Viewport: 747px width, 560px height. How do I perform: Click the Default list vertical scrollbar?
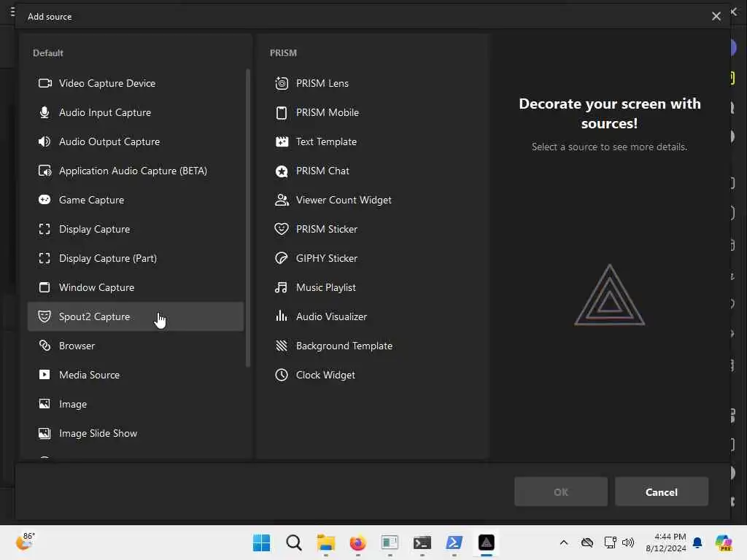click(x=248, y=217)
